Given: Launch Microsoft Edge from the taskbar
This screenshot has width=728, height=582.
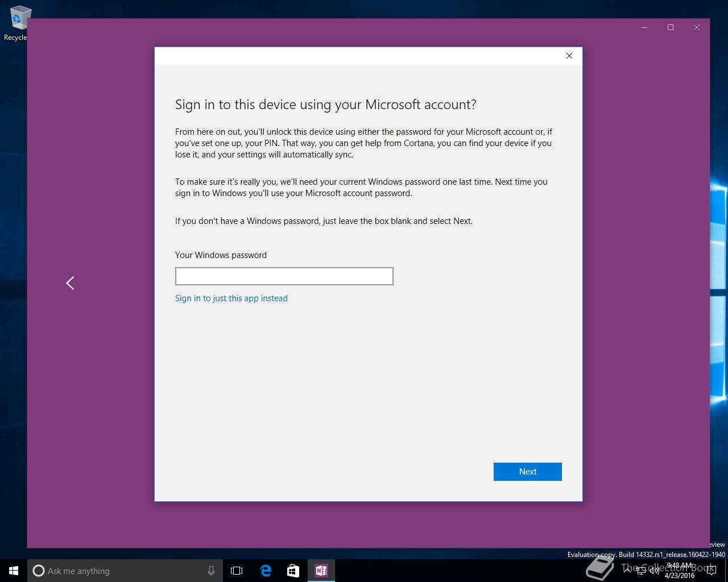Looking at the screenshot, I should coord(266,571).
